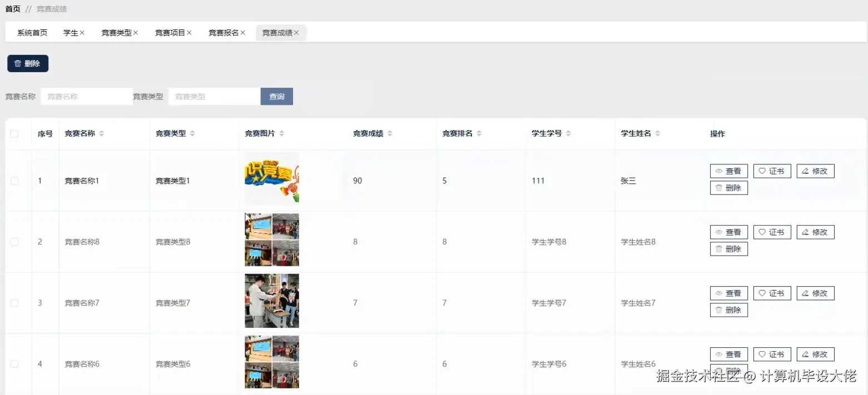
Task: Close the 竞赛类型 tab using X
Action: (x=136, y=33)
